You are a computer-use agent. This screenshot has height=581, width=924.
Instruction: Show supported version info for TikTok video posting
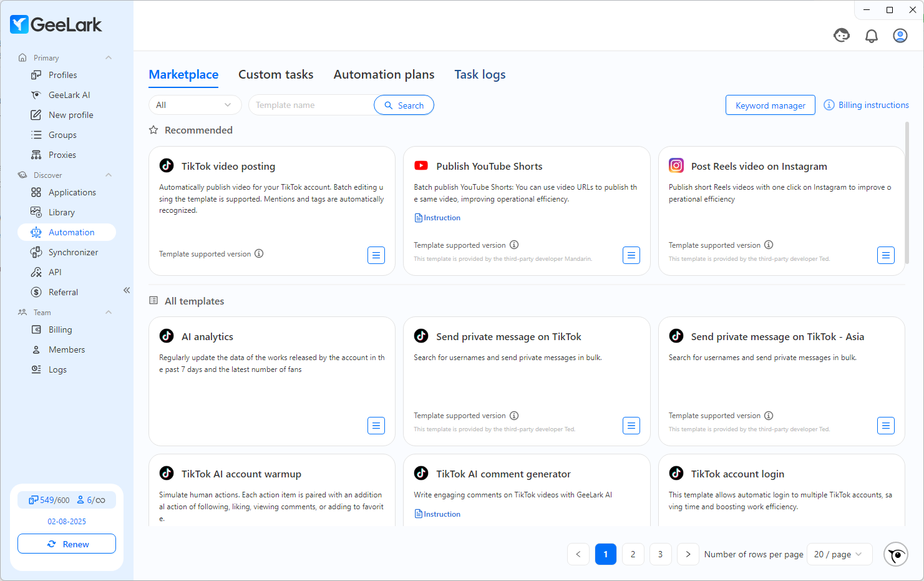pos(259,253)
